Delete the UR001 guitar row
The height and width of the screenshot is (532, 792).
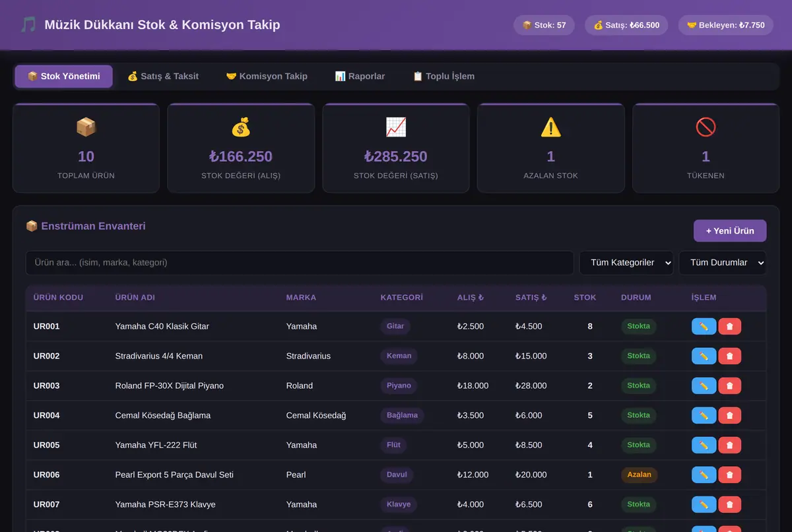(729, 326)
